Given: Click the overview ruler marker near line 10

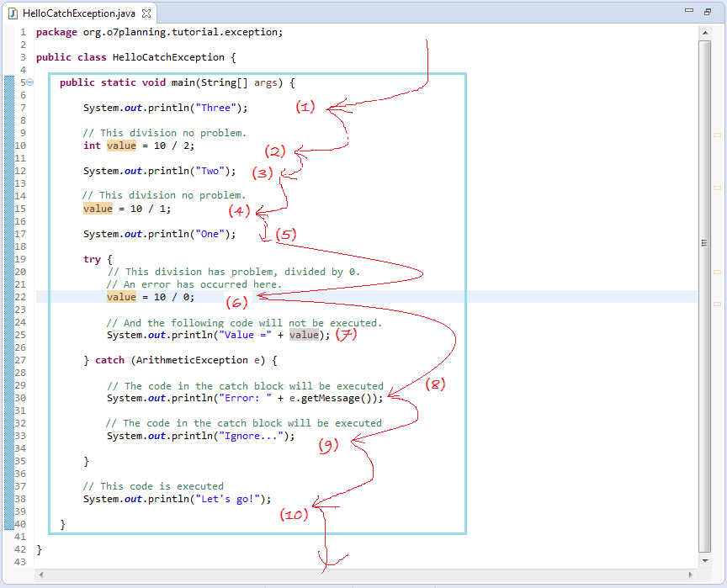Looking at the screenshot, I should click(x=717, y=135).
